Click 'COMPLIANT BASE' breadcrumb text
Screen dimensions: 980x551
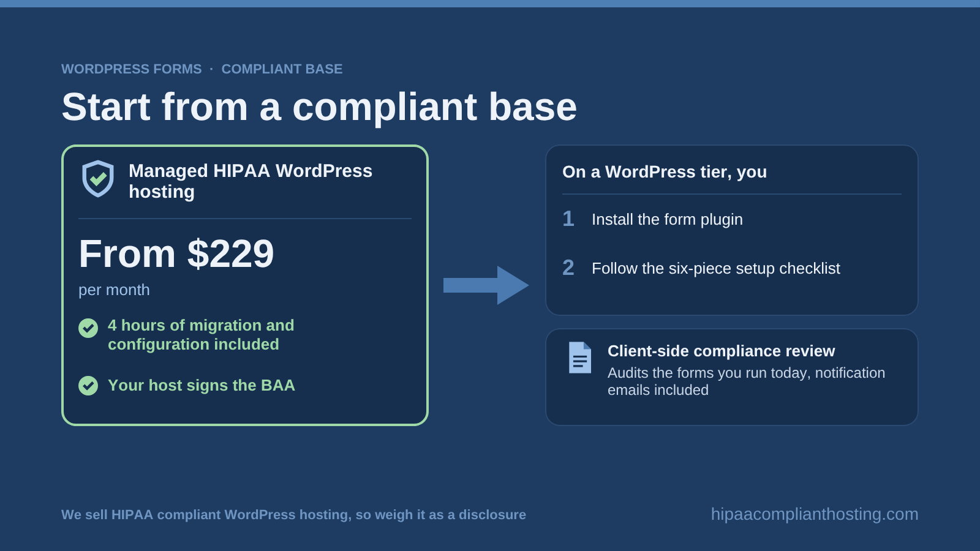point(282,69)
